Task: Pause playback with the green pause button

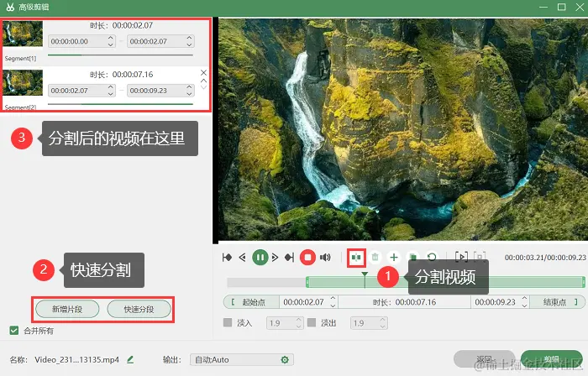Action: pyautogui.click(x=260, y=258)
